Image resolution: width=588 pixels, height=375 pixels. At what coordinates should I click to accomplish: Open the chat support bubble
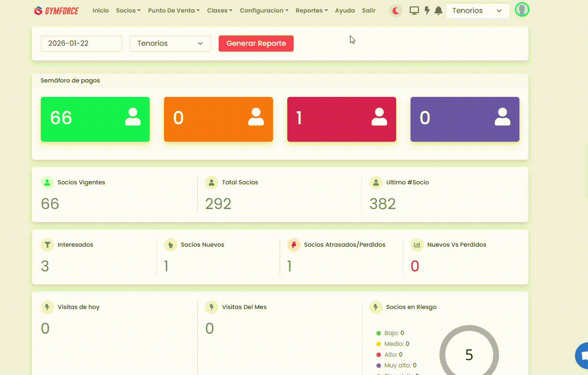tap(583, 355)
